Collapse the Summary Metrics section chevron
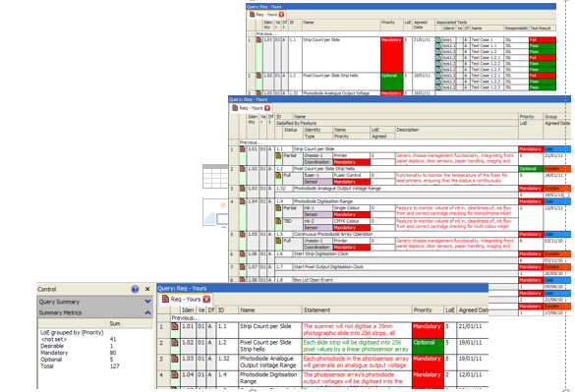 (x=147, y=312)
